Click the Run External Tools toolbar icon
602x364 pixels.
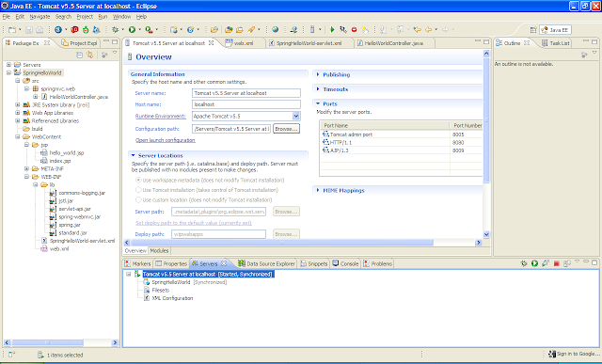click(149, 29)
